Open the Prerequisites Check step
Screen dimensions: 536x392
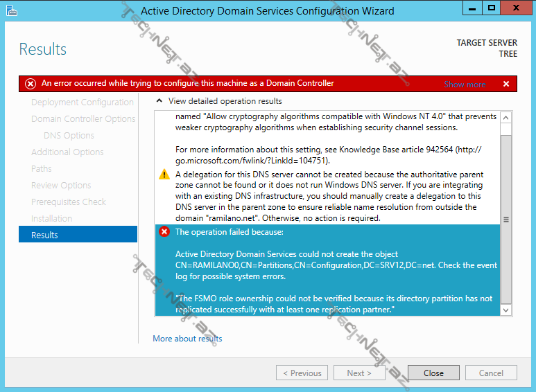coord(69,202)
